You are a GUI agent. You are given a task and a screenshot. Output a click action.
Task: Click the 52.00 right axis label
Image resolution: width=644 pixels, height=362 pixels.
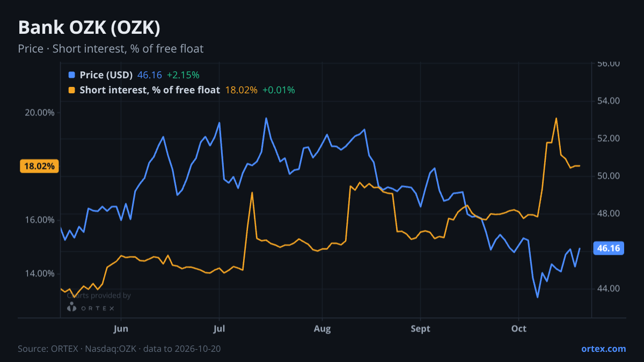click(609, 138)
